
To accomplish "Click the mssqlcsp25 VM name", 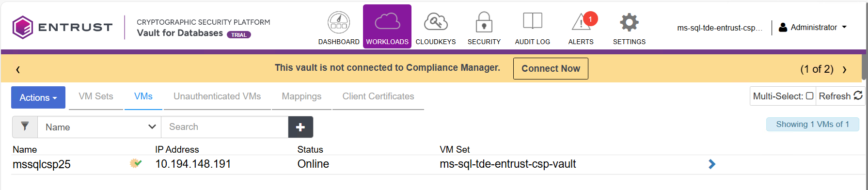I will pos(42,164).
